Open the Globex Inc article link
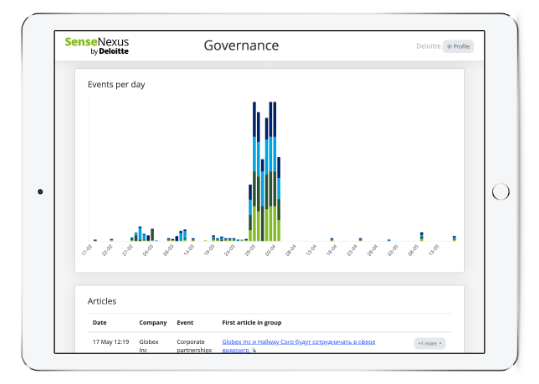Image resolution: width=539 pixels, height=384 pixels. pos(298,345)
